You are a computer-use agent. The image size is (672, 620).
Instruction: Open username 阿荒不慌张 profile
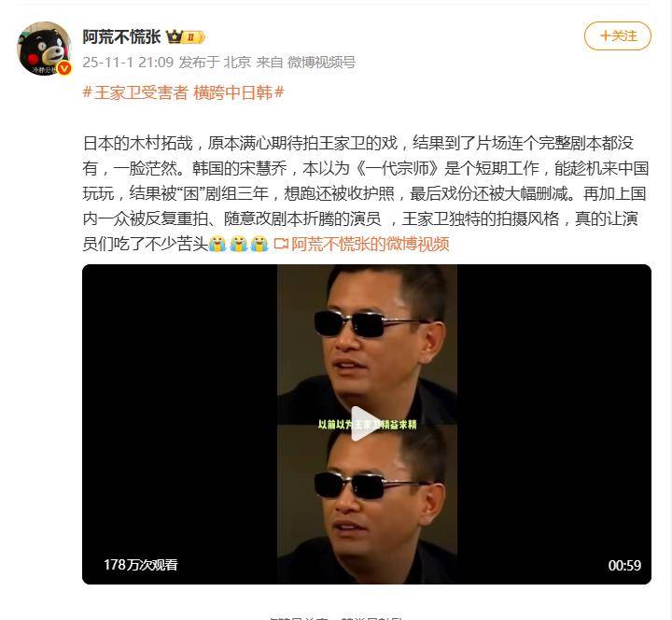tap(121, 36)
